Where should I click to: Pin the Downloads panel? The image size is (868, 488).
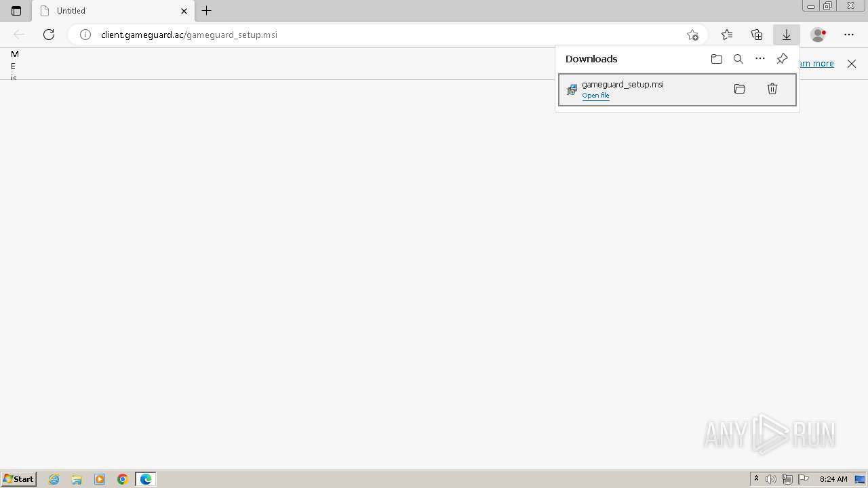coord(782,59)
